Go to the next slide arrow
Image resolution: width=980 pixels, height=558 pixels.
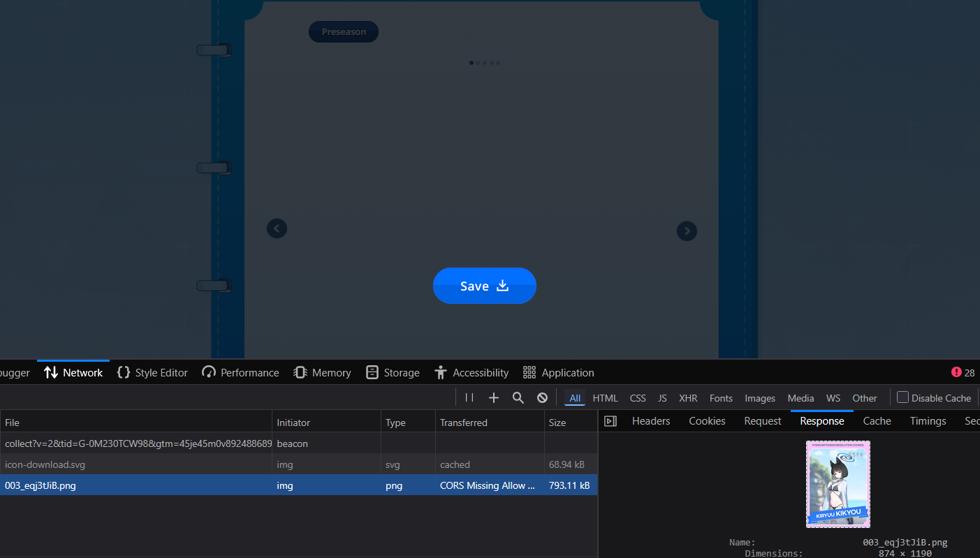pos(687,231)
